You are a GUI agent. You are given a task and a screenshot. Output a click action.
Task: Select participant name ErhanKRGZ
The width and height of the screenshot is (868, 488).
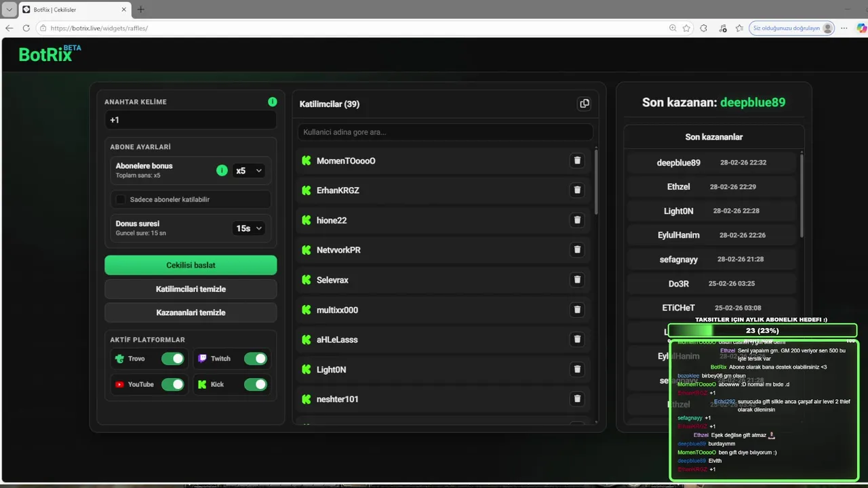338,190
